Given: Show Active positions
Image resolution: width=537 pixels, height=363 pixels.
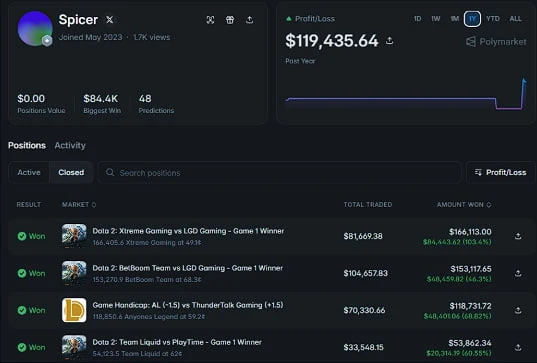Looking at the screenshot, I should pyautogui.click(x=29, y=172).
